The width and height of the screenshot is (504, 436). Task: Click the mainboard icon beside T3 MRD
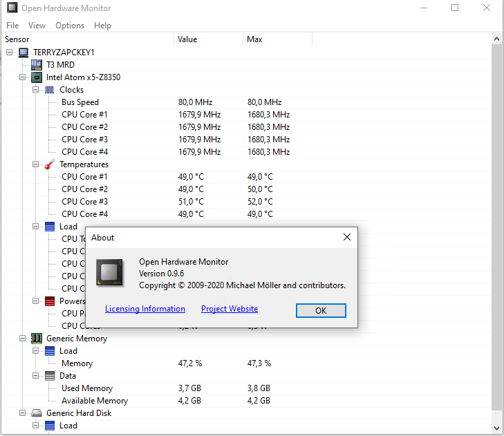[37, 65]
